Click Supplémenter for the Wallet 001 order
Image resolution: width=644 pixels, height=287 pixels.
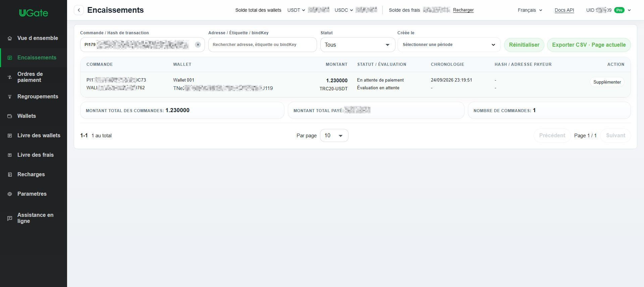tap(607, 82)
